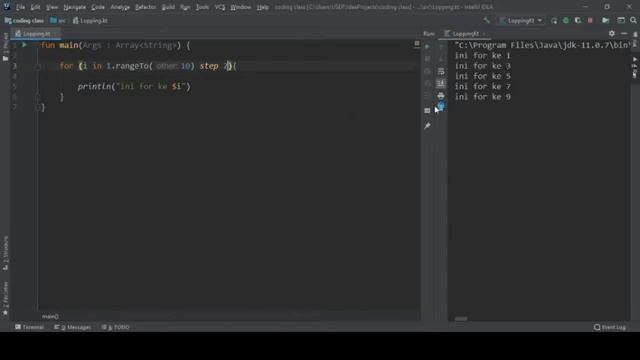Click the green run gutter arrow beside main
The image size is (640, 360).
(24, 45)
